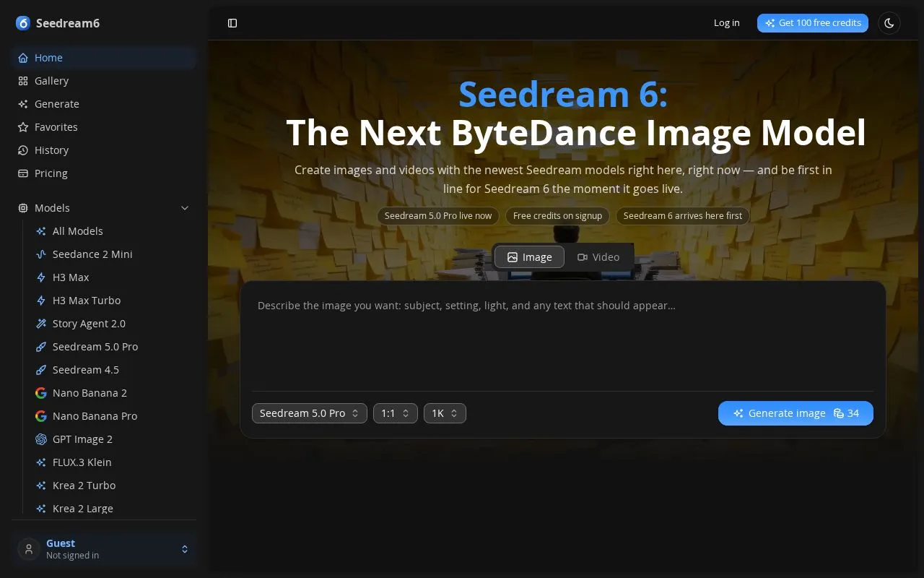Click the Seedance 2 Mini waveform icon
This screenshot has height=578, width=924.
click(41, 254)
